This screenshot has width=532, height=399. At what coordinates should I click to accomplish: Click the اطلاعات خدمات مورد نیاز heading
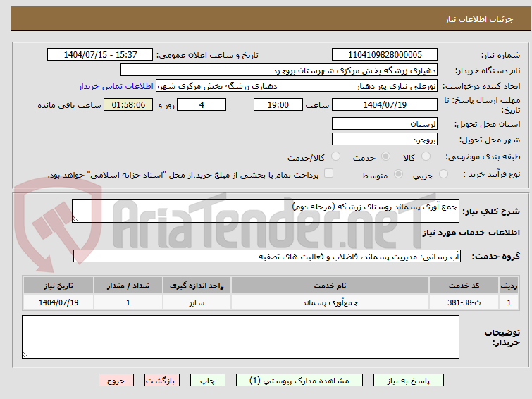[471, 233]
